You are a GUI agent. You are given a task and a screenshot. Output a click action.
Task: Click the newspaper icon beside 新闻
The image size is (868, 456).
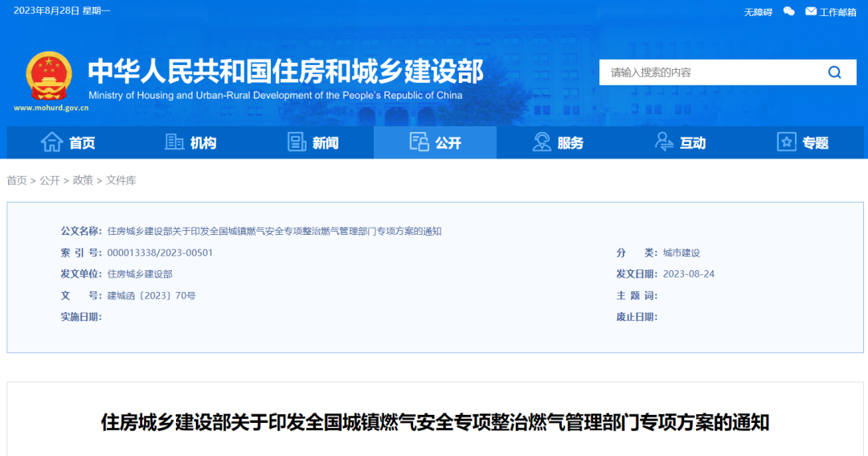coord(297,142)
